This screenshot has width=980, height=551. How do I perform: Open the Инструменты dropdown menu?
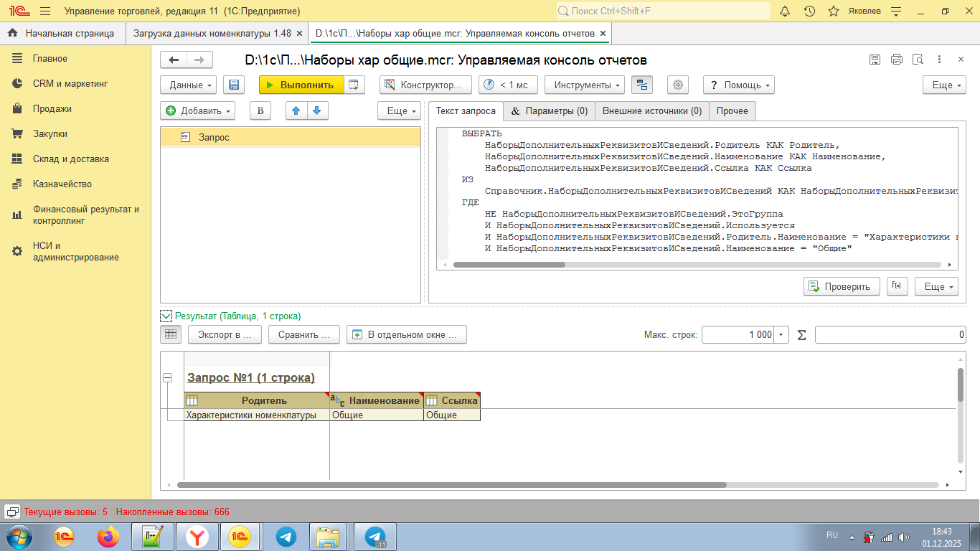pyautogui.click(x=585, y=85)
